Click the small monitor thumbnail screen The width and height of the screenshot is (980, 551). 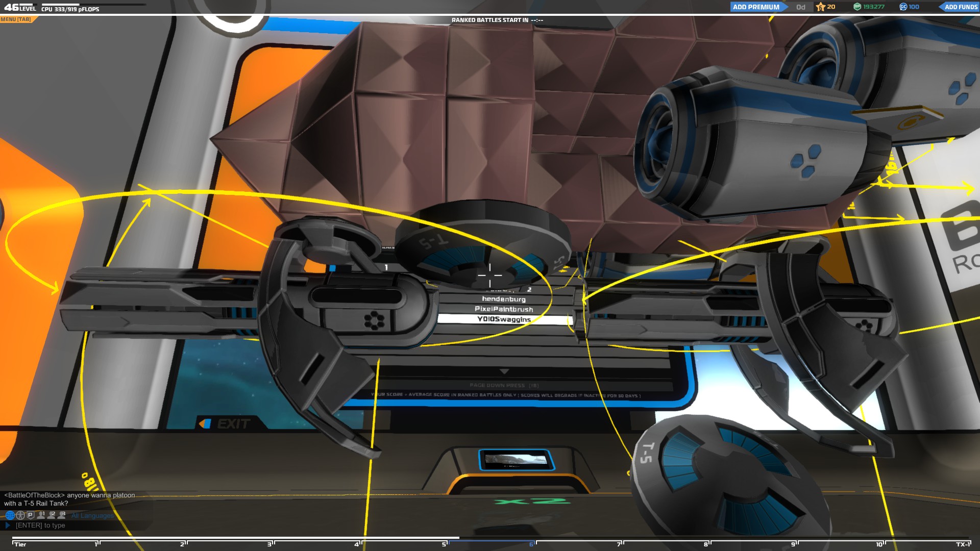[x=516, y=460]
